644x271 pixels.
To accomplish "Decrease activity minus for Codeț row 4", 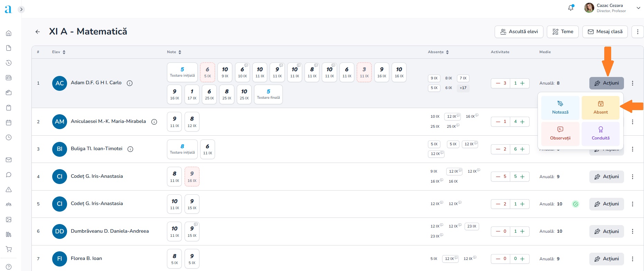I will point(498,177).
